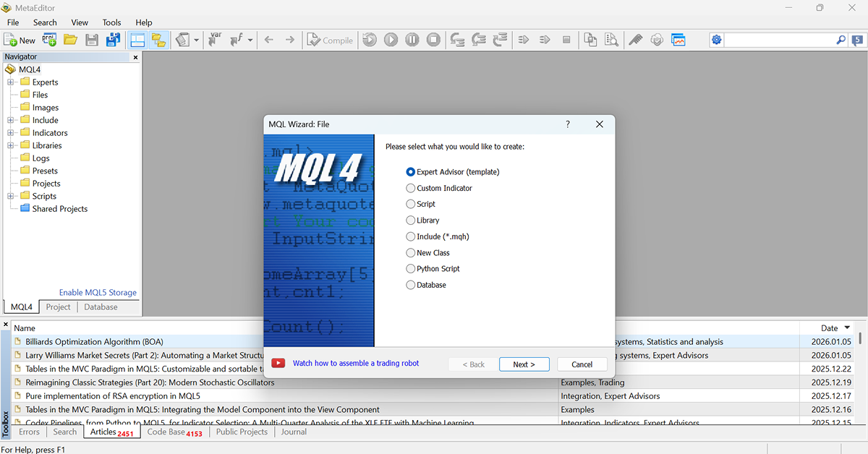
Task: Expand the Scripts tree node
Action: 11,195
